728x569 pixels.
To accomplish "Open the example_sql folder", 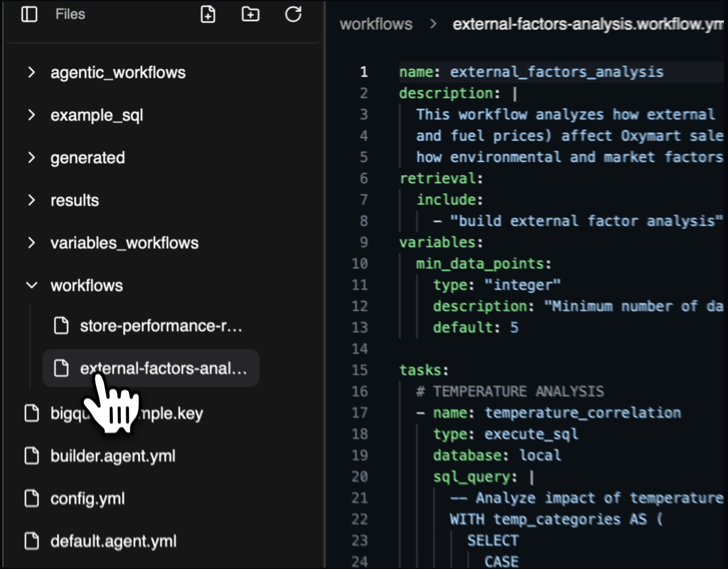I will tap(97, 115).
